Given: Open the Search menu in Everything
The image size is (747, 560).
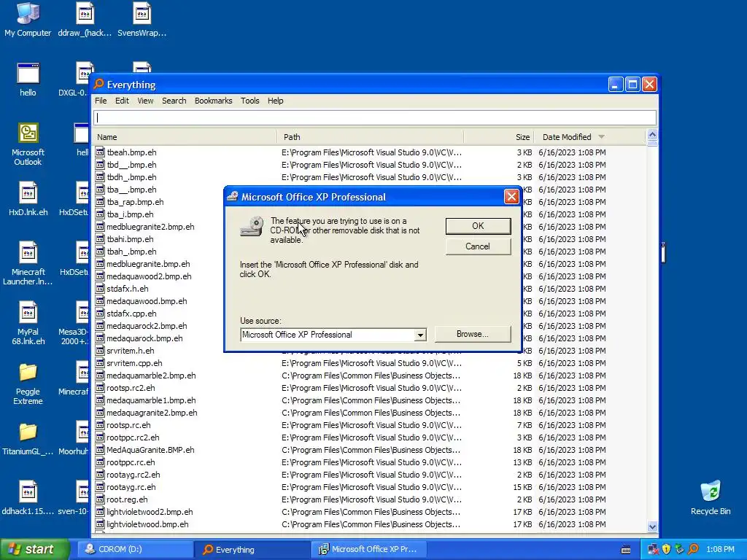Looking at the screenshot, I should pyautogui.click(x=174, y=101).
